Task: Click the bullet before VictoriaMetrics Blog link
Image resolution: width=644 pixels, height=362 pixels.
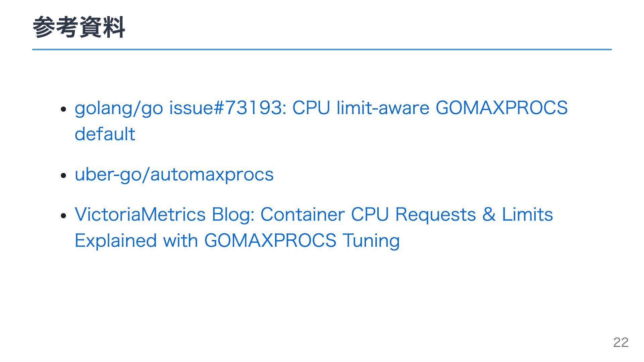Action: tap(64, 216)
